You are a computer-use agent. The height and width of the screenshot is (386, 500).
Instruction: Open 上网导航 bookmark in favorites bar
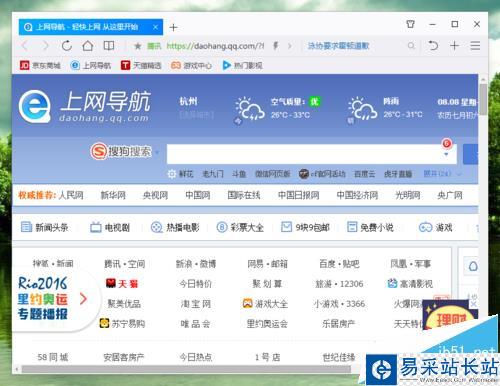(90, 65)
